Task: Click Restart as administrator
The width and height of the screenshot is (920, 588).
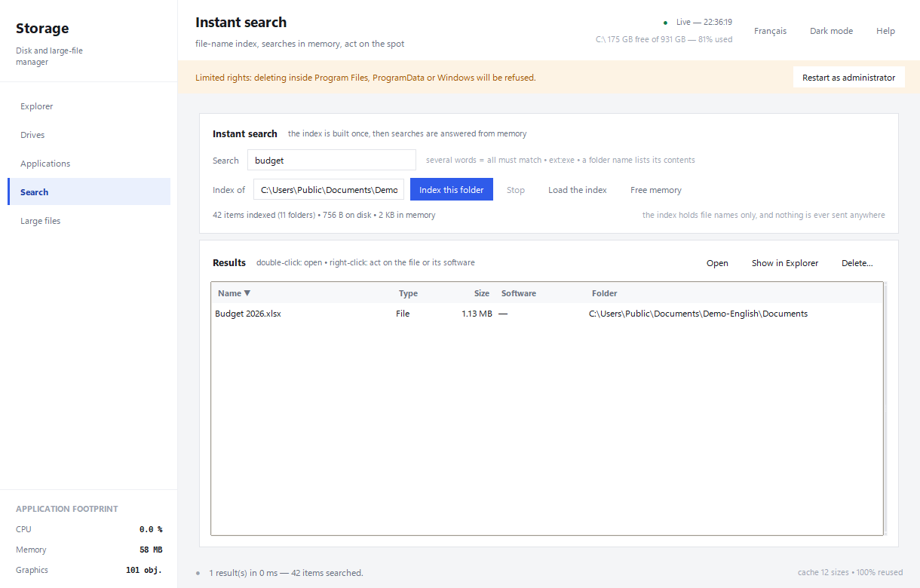Action: 848,78
